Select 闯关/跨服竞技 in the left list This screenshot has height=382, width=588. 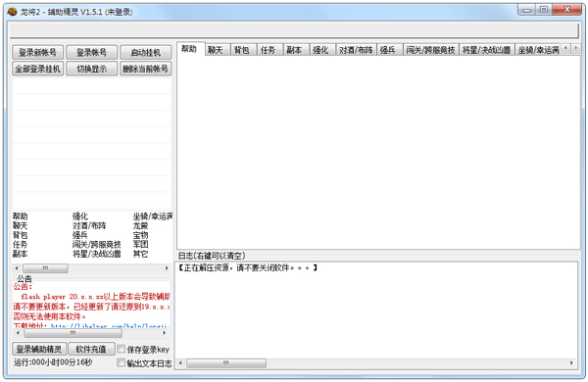(x=97, y=245)
